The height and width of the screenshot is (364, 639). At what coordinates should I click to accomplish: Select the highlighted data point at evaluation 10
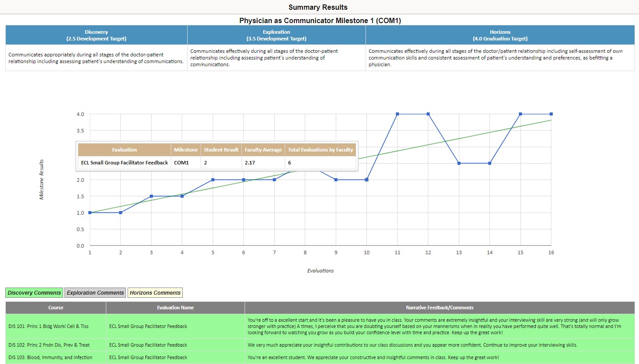(366, 180)
